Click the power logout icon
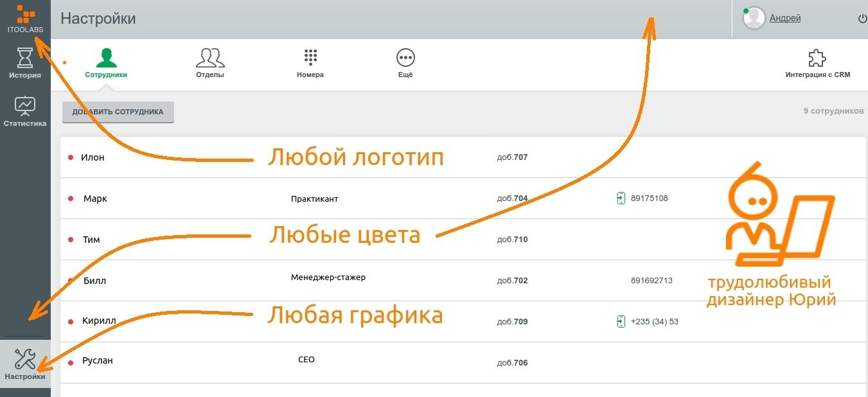 click(862, 18)
